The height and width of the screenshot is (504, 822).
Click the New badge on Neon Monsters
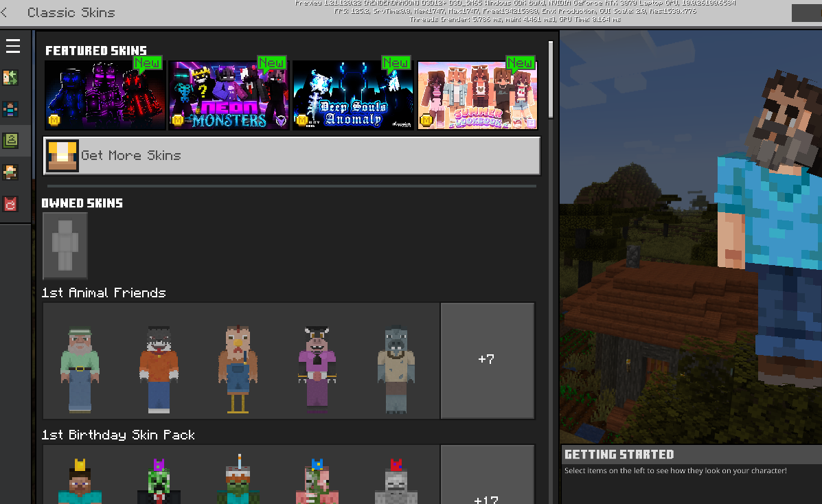coord(271,63)
